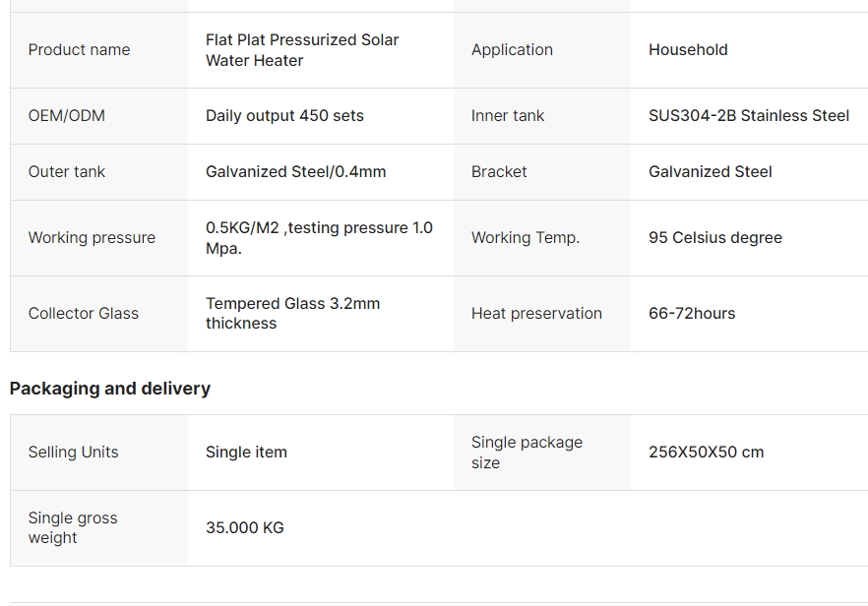Select the "256X50X50 cm" package size value

[x=706, y=453]
